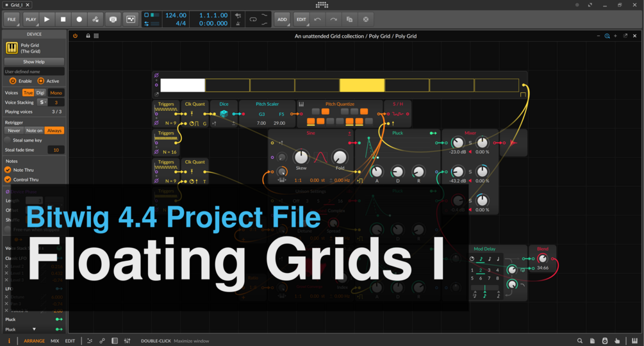644x346 pixels.
Task: Show on-screen keyboard icon in status bar
Action: (x=634, y=341)
